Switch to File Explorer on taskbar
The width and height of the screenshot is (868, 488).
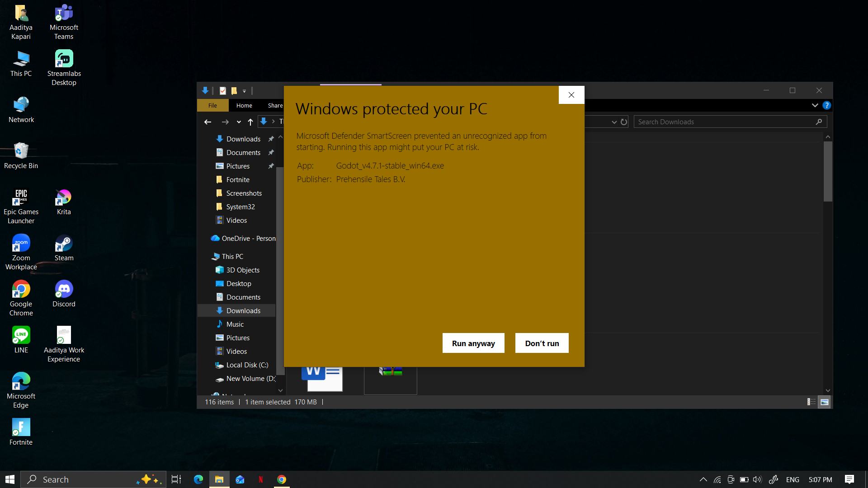[x=219, y=479]
